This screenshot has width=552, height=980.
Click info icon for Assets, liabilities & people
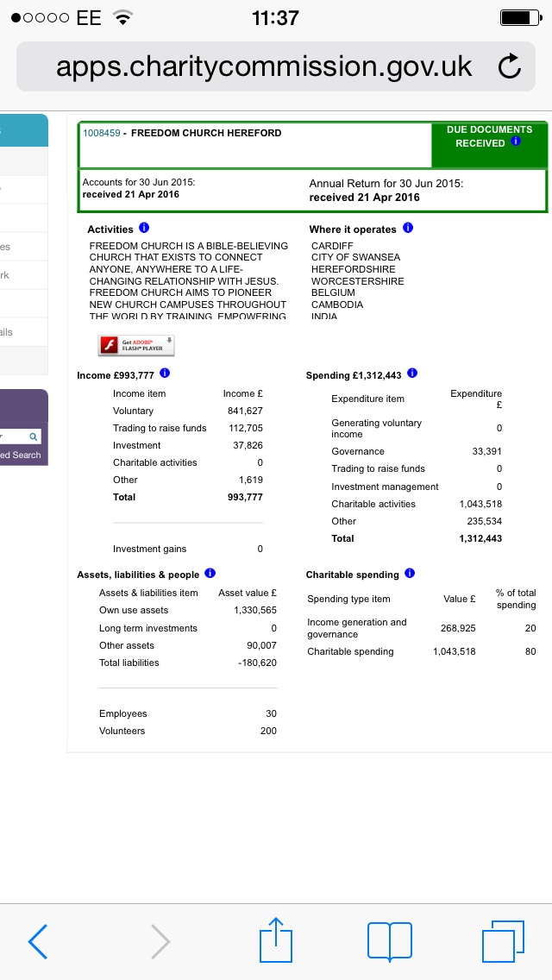tap(210, 574)
